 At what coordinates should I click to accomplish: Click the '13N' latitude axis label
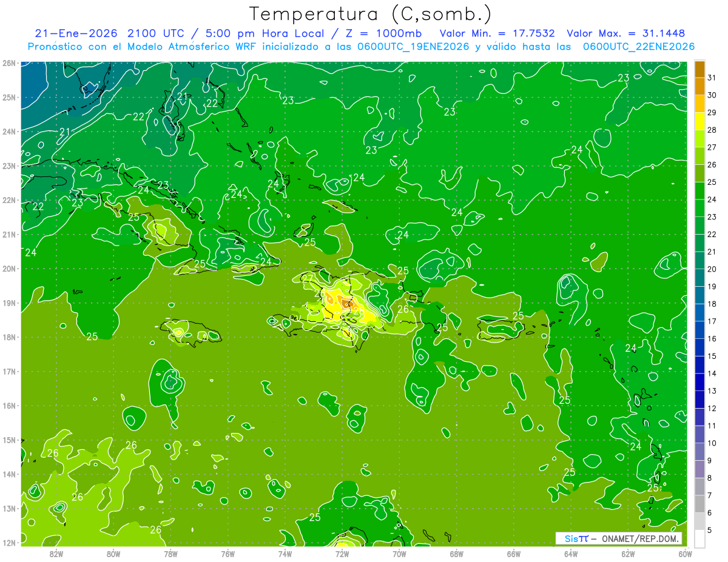(x=8, y=508)
